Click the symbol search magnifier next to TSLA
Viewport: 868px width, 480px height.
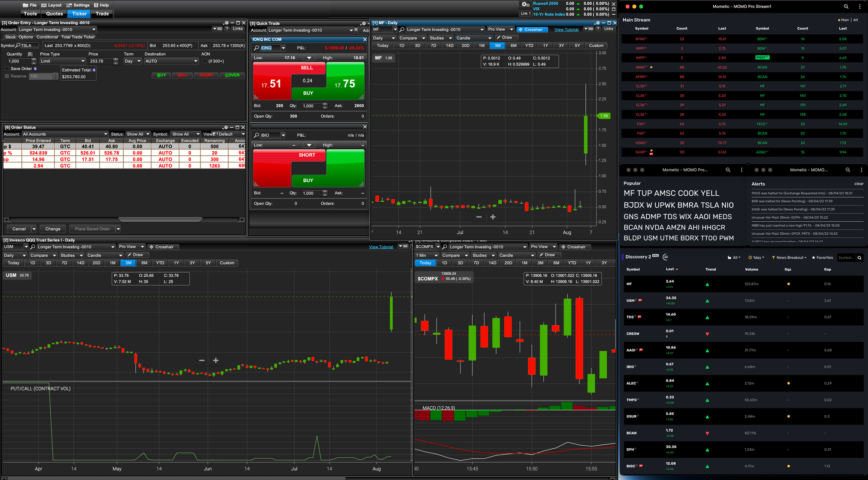(x=18, y=45)
